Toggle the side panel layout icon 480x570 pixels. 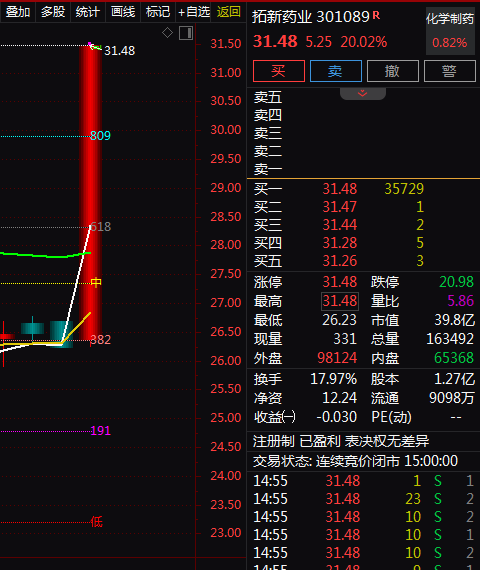tap(186, 33)
